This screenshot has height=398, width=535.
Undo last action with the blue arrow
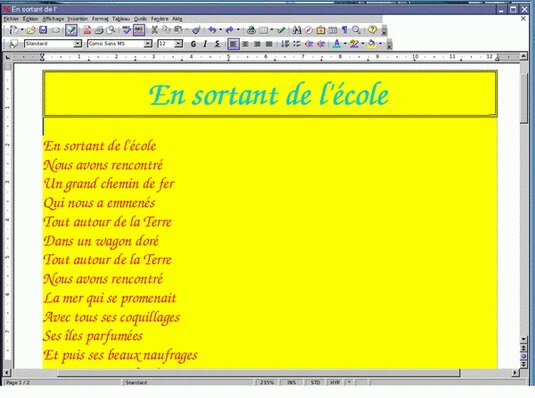point(212,30)
